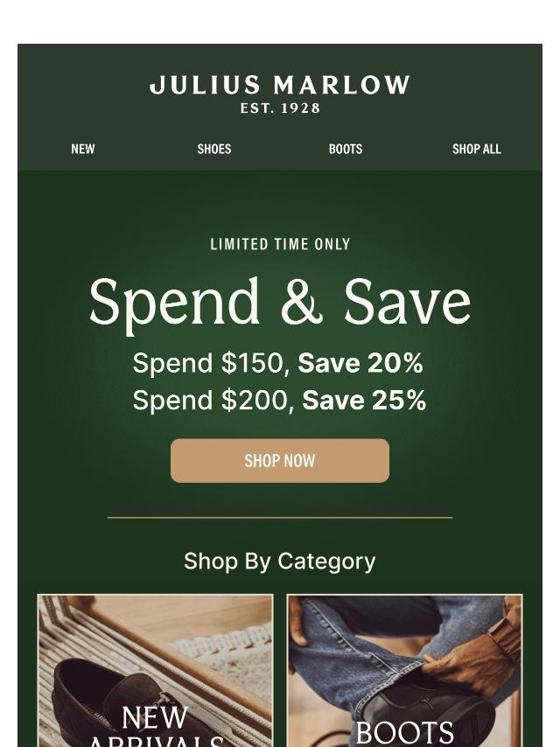The height and width of the screenshot is (747, 560).
Task: Open the SHOP ALL navigation link
Action: pos(477,149)
